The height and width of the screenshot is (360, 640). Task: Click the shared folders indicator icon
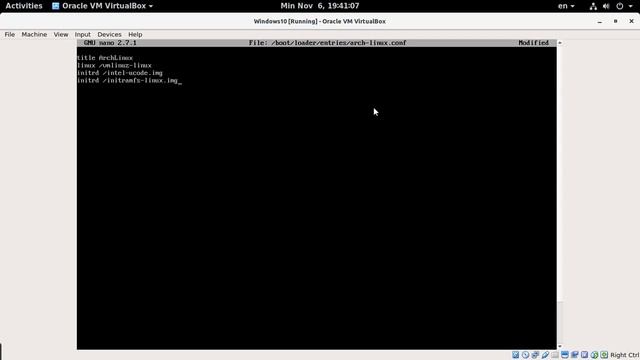click(555, 355)
